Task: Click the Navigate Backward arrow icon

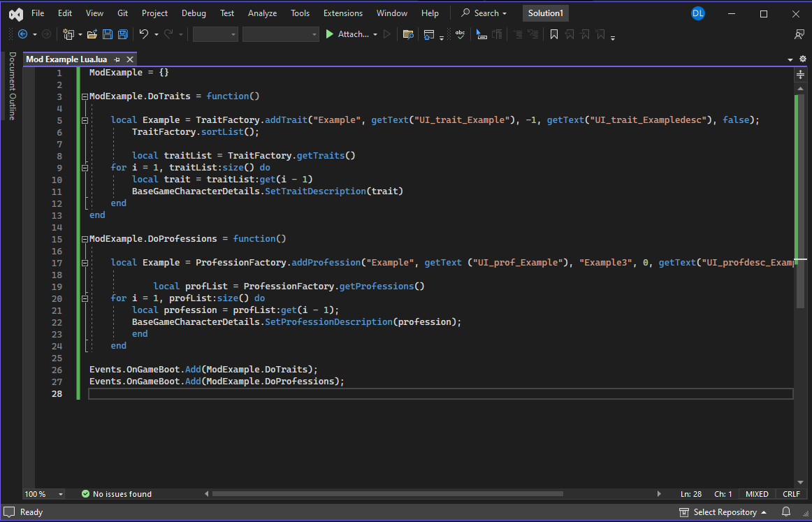Action: (x=22, y=34)
